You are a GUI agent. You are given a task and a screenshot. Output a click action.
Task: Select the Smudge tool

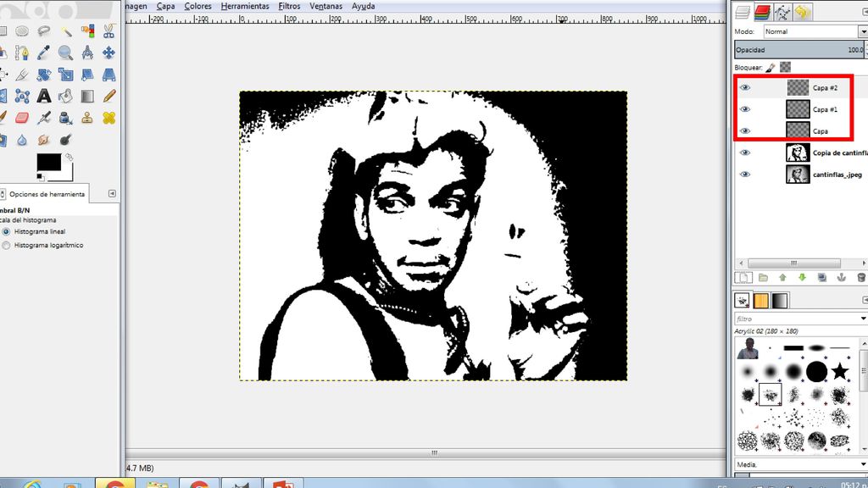[44, 140]
